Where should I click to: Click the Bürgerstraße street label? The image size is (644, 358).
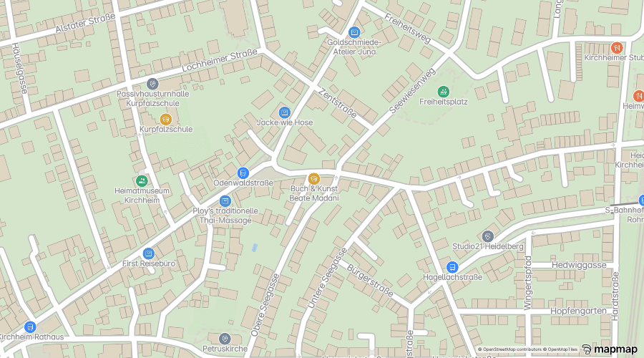[x=370, y=281]
